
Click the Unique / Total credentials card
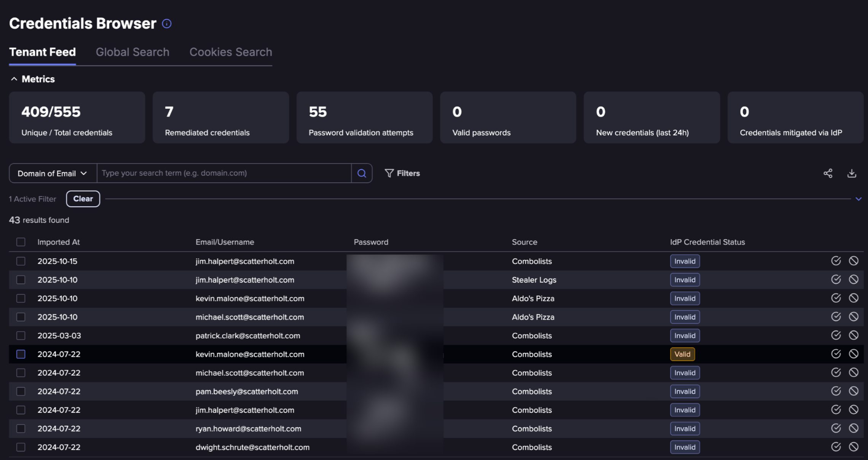pyautogui.click(x=77, y=117)
